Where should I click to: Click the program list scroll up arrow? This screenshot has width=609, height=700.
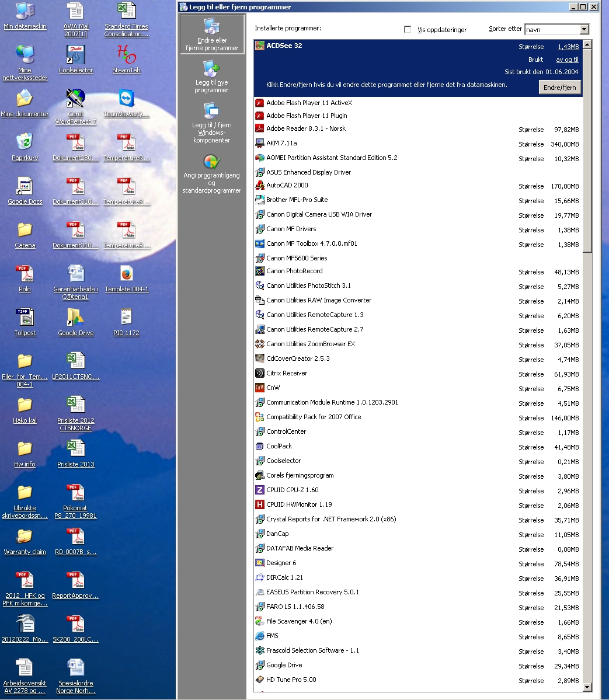tap(587, 44)
